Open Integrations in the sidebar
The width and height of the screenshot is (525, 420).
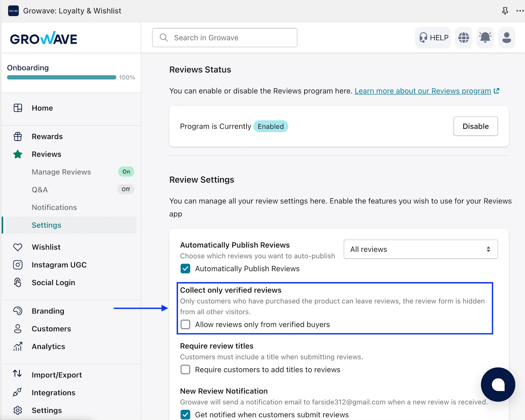(x=53, y=392)
